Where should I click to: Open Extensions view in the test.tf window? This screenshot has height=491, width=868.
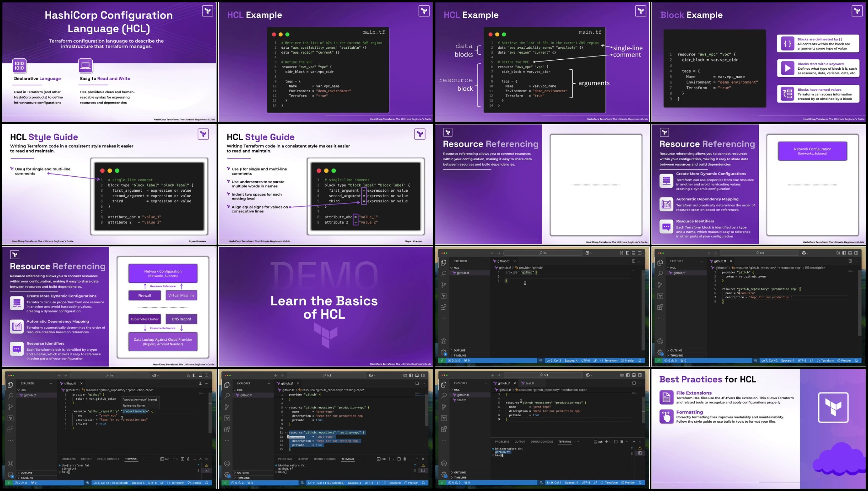pos(444,429)
